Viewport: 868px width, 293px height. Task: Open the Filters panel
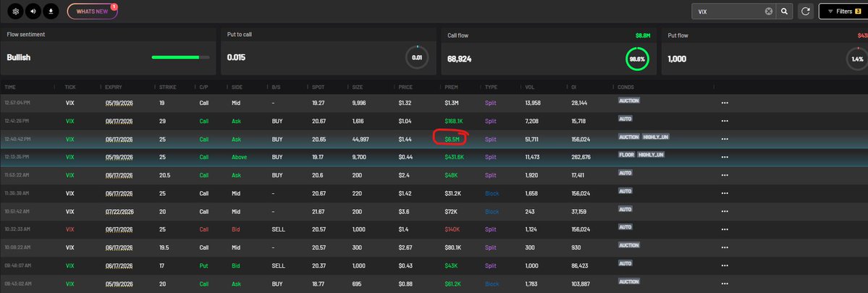(x=843, y=11)
